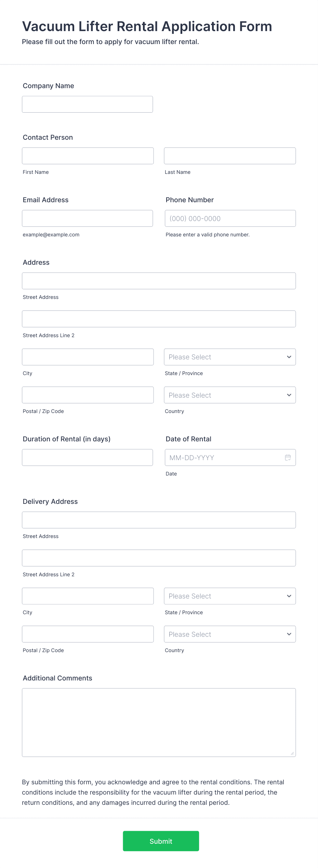Image resolution: width=318 pixels, height=868 pixels.
Task: Click the Duration of Rental input field
Action: pyautogui.click(x=88, y=457)
